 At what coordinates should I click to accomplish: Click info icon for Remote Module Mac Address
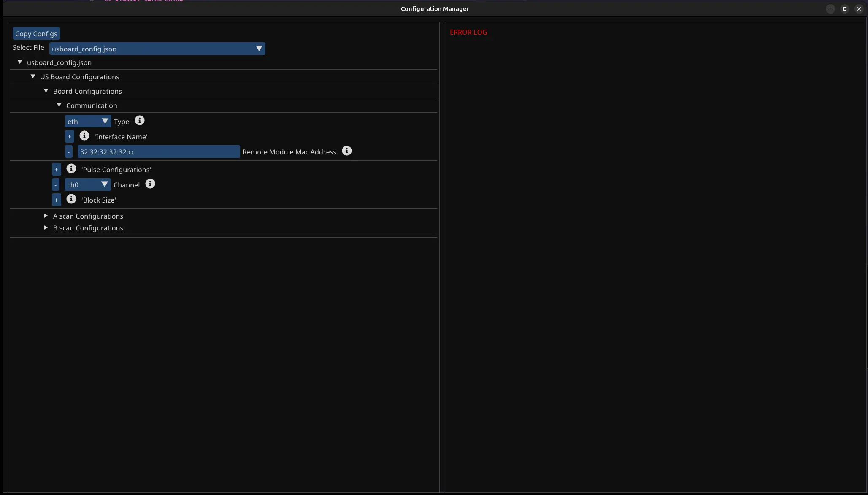347,151
